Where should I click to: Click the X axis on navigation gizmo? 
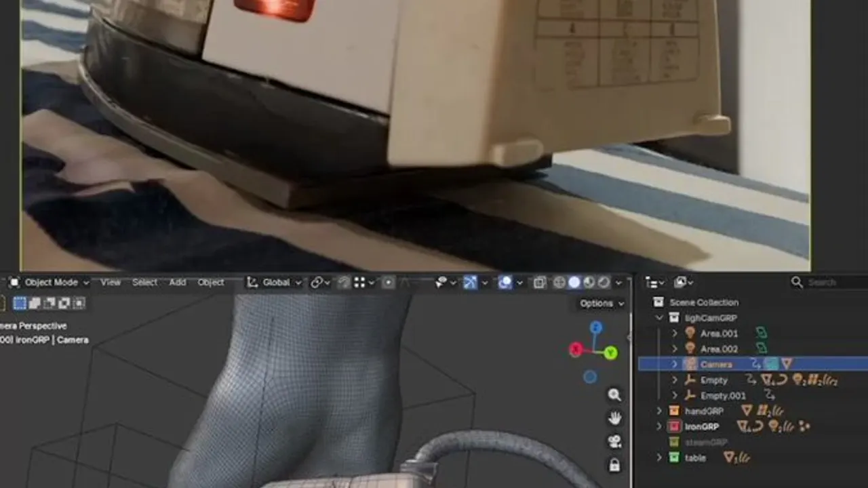pyautogui.click(x=576, y=350)
